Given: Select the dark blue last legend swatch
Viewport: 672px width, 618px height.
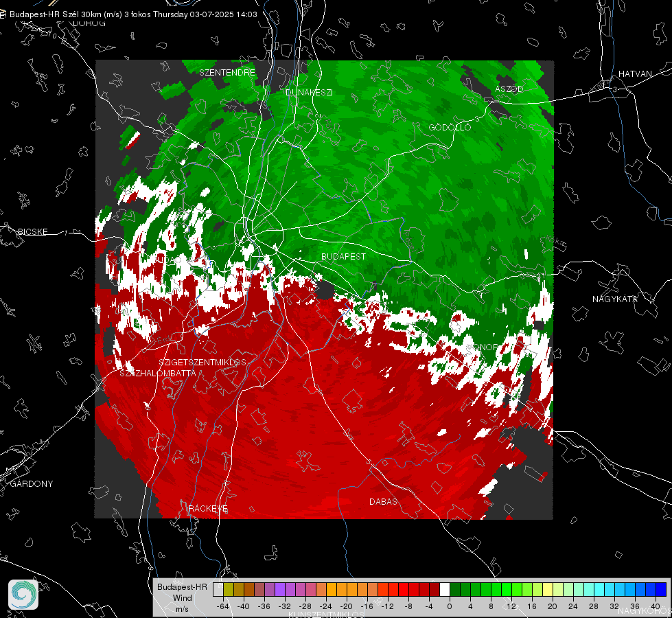Looking at the screenshot, I should [661, 589].
